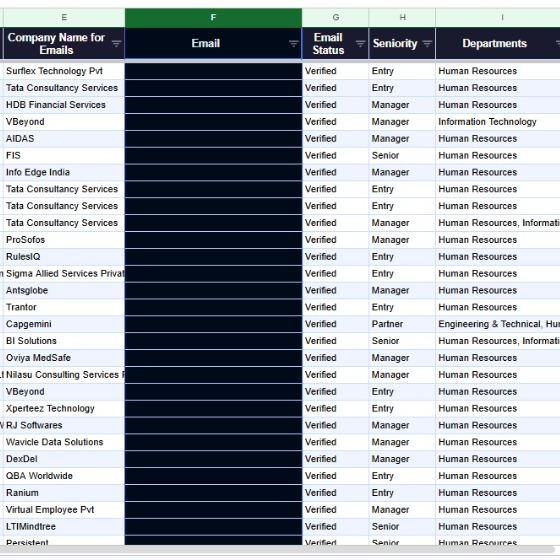The height and width of the screenshot is (560, 560).
Task: Select the Nilasu Consulting Services cell
Action: point(64,375)
